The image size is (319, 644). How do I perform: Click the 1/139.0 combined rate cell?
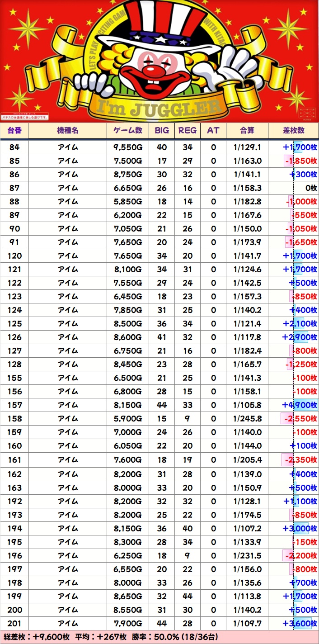(x=247, y=474)
